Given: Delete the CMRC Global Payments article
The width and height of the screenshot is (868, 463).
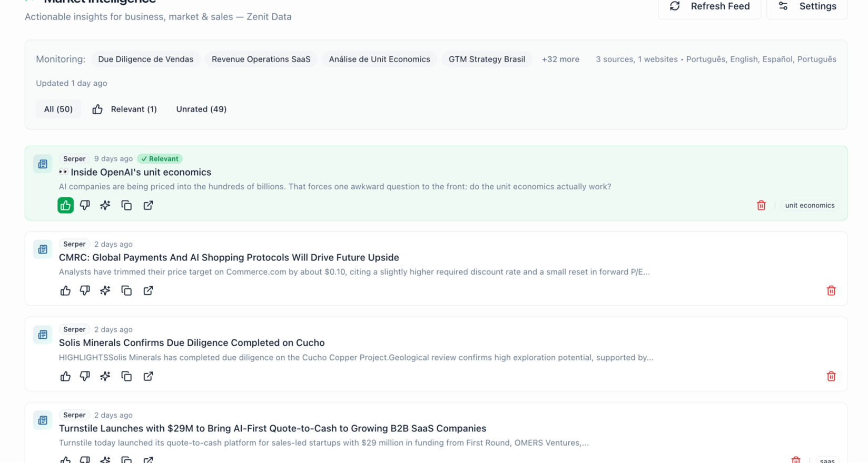Looking at the screenshot, I should 831,290.
